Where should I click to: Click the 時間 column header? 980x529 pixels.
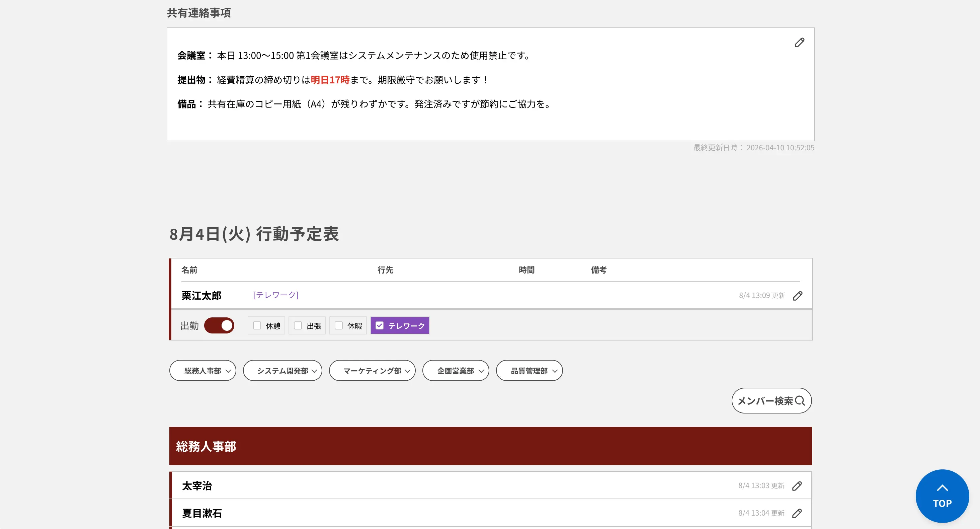point(527,270)
